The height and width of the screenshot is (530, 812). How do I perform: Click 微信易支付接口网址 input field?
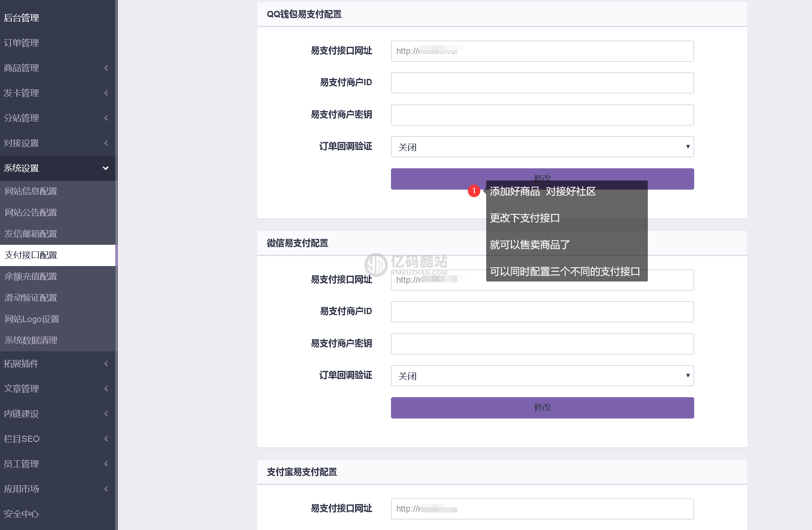click(543, 279)
